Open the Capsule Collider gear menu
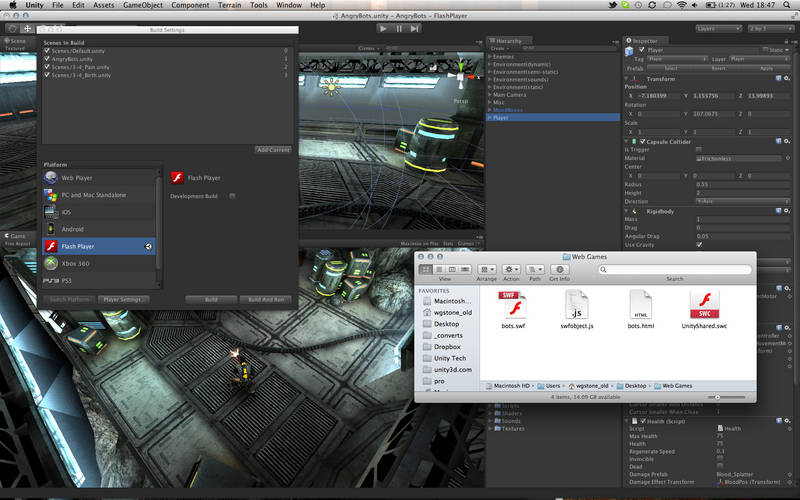This screenshot has height=500, width=800. click(x=786, y=141)
